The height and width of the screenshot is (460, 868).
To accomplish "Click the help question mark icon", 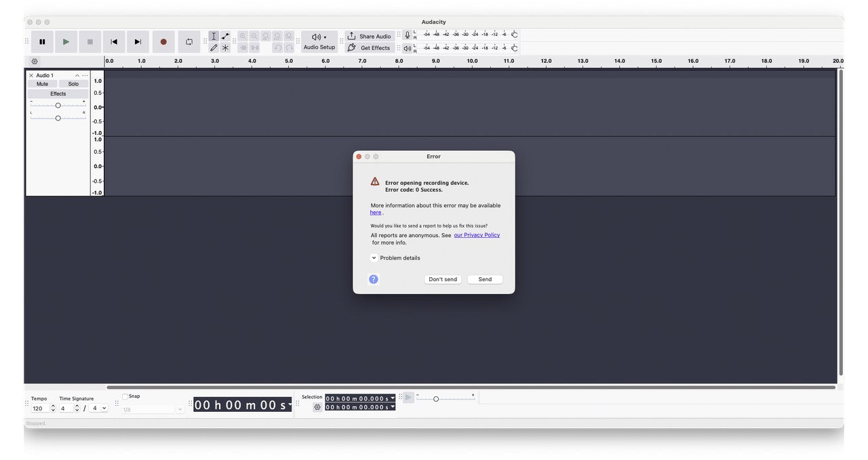I will point(374,279).
